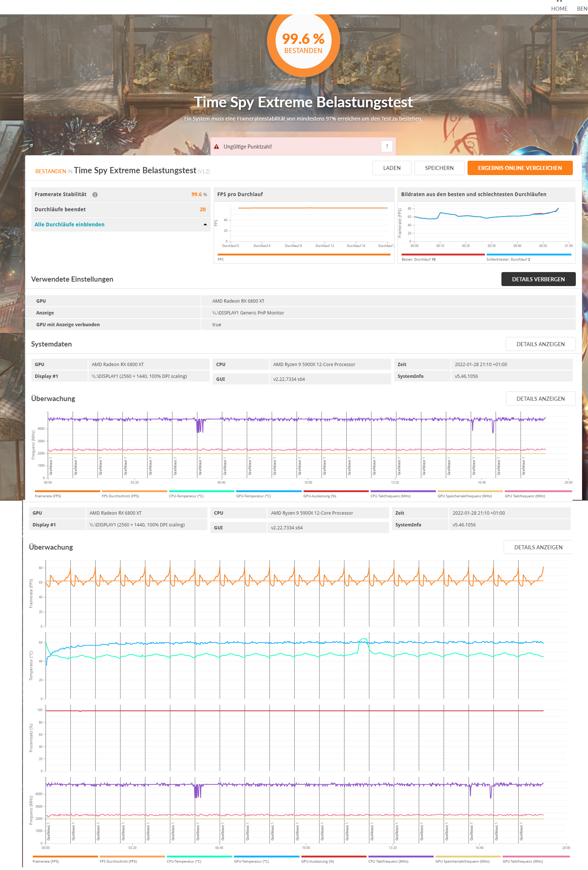Viewport: 588px width, 870px height.
Task: Click the SPEICHERN button
Action: point(439,168)
